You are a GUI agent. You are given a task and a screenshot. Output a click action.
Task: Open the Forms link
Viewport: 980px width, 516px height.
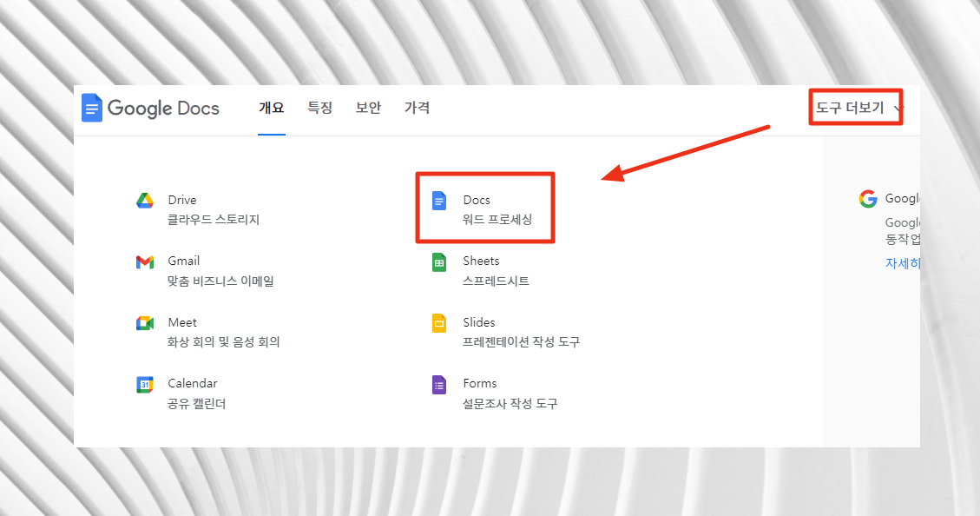pyautogui.click(x=479, y=383)
